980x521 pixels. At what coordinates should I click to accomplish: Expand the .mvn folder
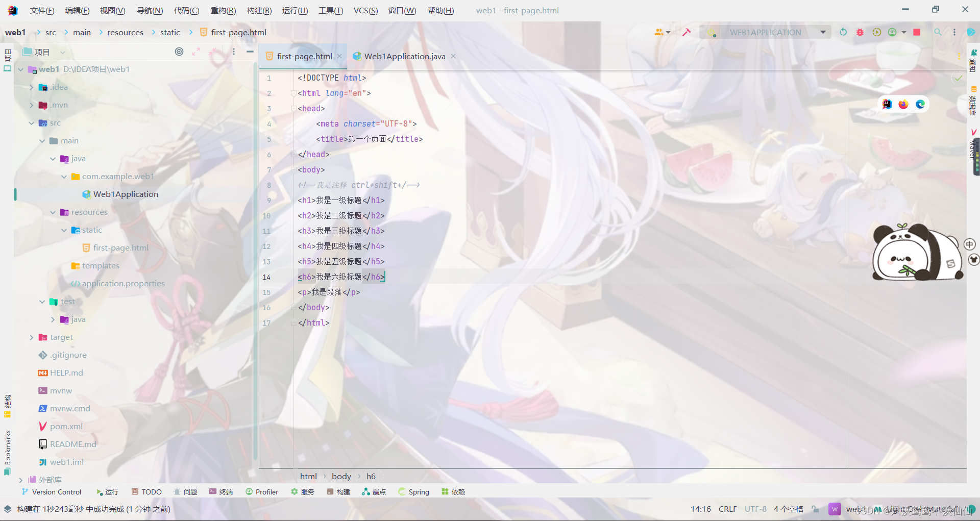coord(32,105)
